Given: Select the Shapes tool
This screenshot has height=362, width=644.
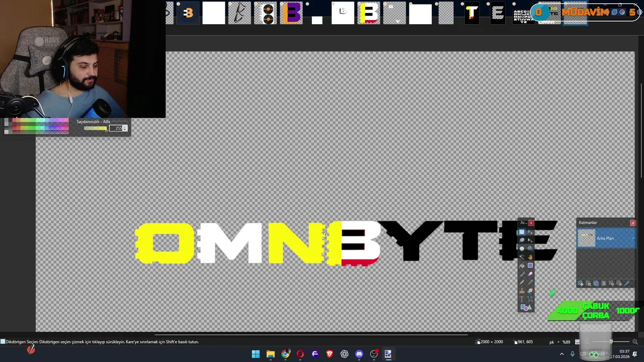Looking at the screenshot, I should click(x=526, y=307).
